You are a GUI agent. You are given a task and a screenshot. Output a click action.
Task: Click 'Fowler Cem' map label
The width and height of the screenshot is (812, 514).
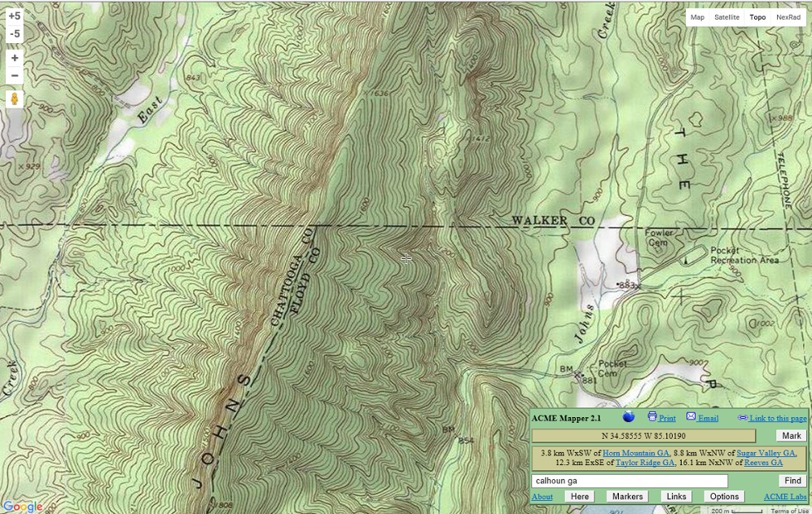tap(659, 238)
